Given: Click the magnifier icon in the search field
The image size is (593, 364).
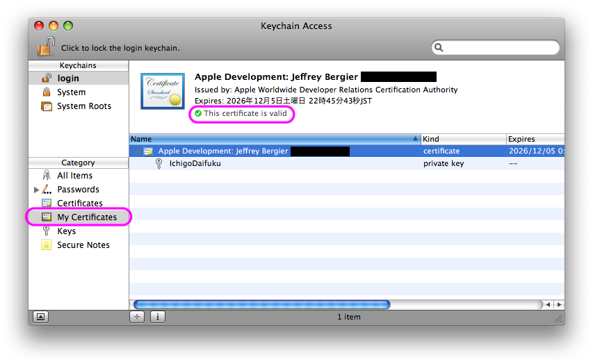Looking at the screenshot, I should pyautogui.click(x=439, y=48).
